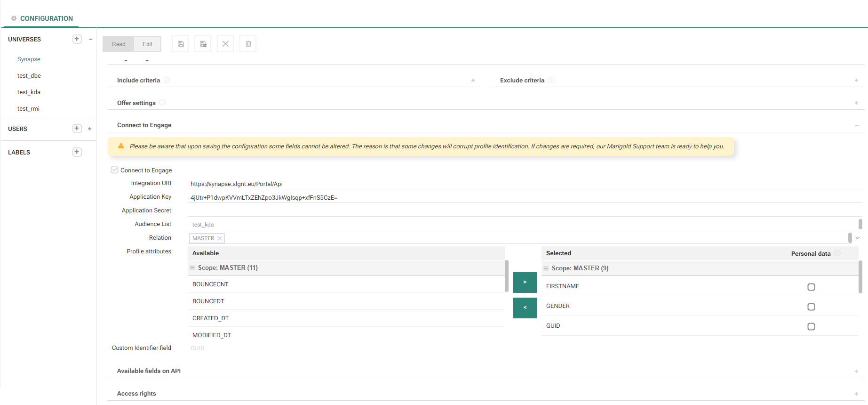868x405 pixels.
Task: Move attribute to Selected with right arrow
Action: click(525, 282)
